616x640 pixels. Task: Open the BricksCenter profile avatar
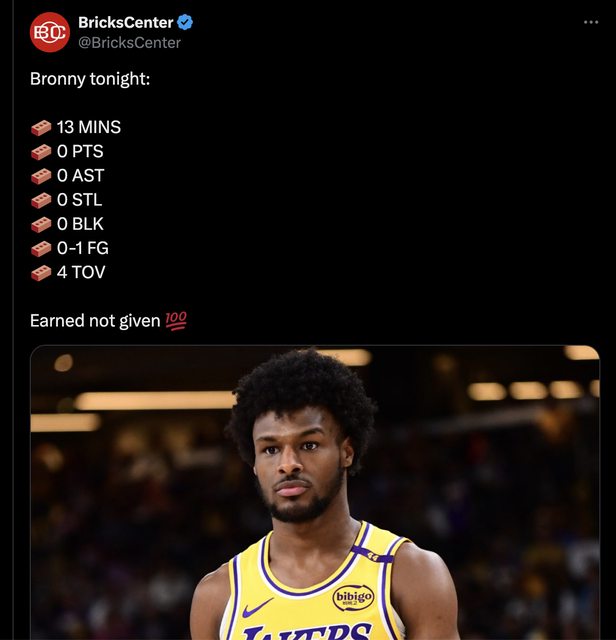pyautogui.click(x=50, y=32)
